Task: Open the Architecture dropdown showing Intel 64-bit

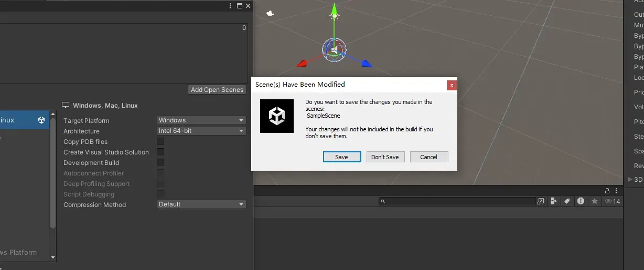Action: click(x=201, y=131)
